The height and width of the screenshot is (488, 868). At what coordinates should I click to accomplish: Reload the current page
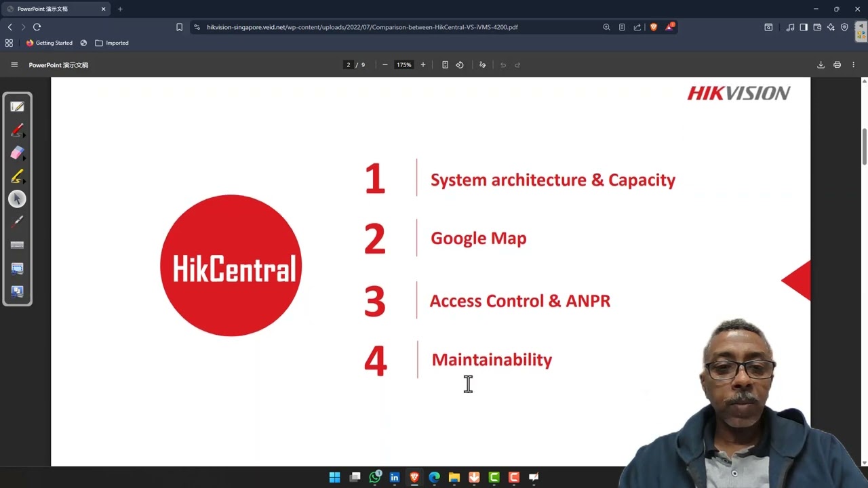click(37, 27)
